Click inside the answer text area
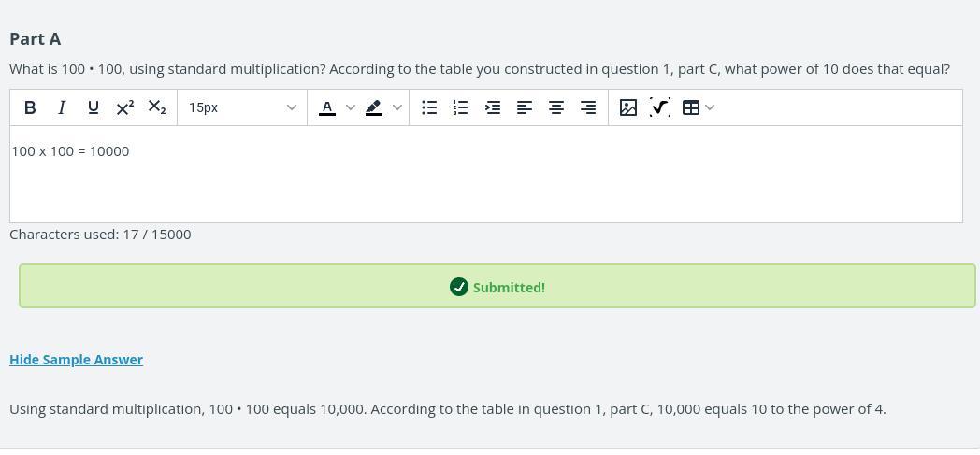The height and width of the screenshot is (455, 980). coord(486,182)
